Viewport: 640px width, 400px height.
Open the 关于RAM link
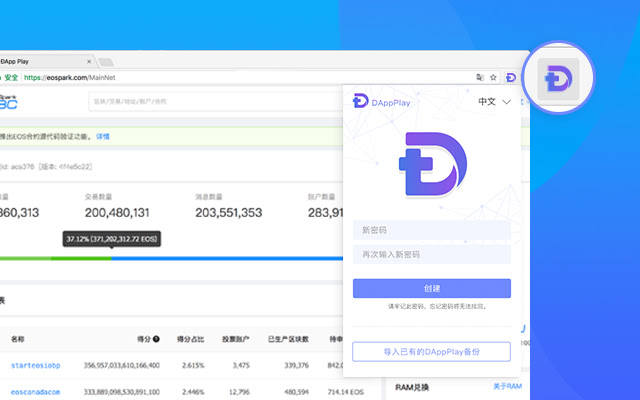click(507, 386)
